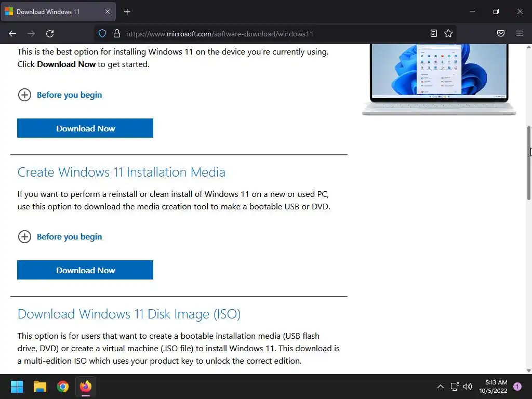Open the network status tray icon
This screenshot has height=399, width=532.
[x=455, y=387]
